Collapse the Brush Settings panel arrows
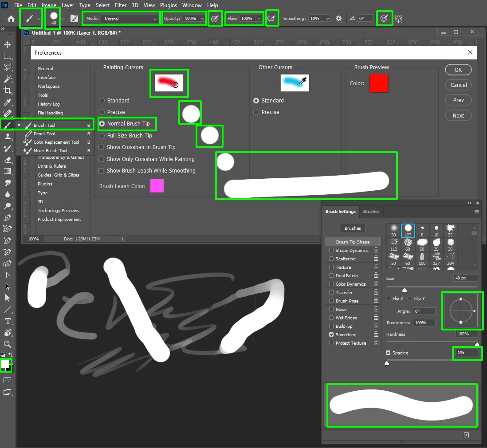The image size is (487, 448). [470, 203]
